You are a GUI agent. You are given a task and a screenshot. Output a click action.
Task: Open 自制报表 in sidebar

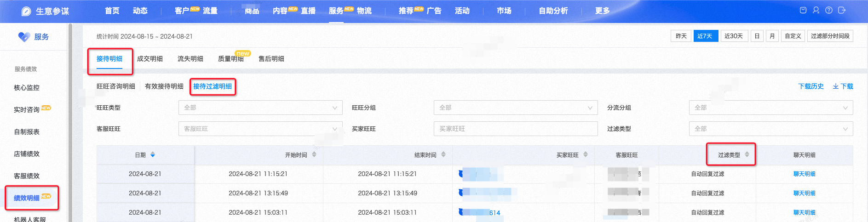click(27, 132)
